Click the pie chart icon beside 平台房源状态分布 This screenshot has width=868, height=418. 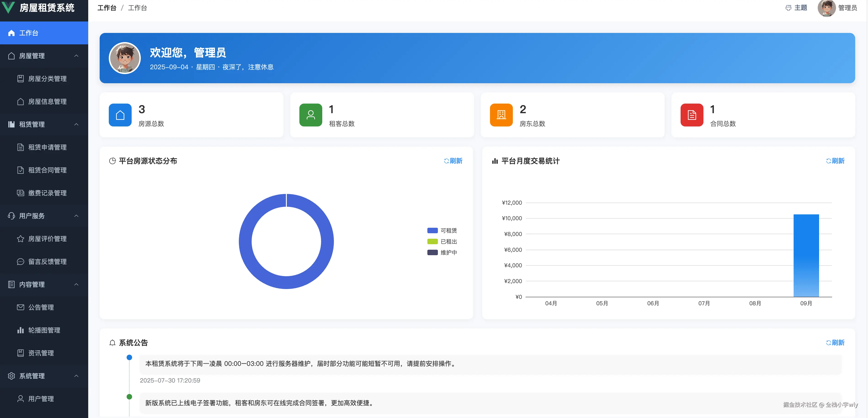112,161
